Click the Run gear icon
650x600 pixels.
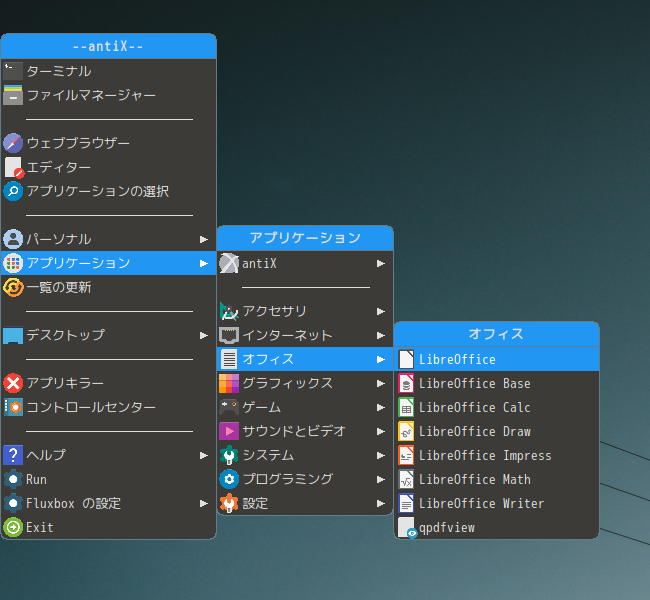point(13,479)
